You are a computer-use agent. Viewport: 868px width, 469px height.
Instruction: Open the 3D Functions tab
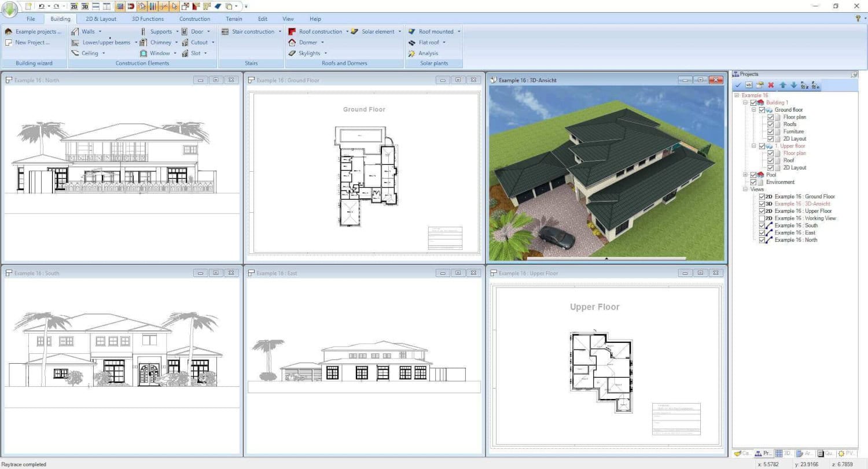[x=147, y=19]
